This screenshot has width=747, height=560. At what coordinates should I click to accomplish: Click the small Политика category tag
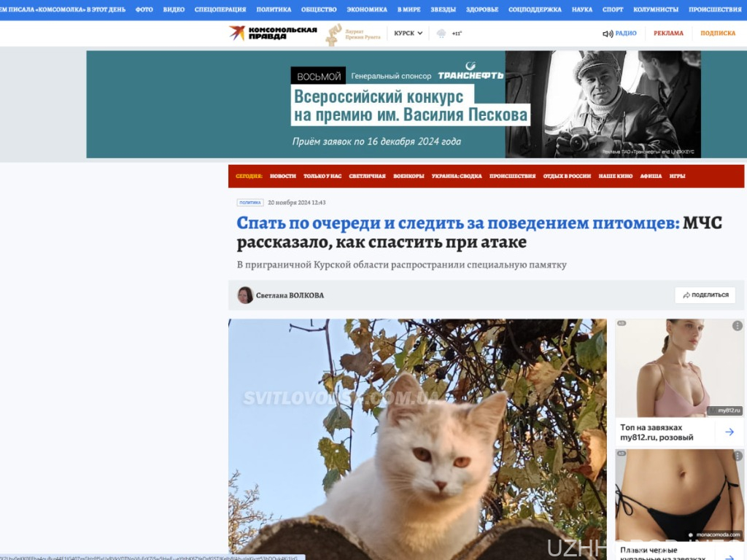point(249,203)
